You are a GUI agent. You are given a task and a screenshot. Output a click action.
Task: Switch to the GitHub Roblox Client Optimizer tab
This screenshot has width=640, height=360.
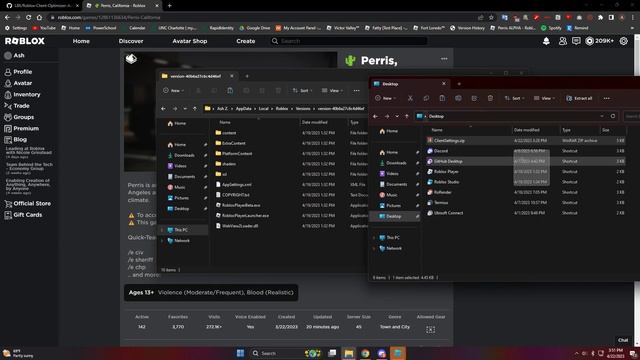coord(41,6)
